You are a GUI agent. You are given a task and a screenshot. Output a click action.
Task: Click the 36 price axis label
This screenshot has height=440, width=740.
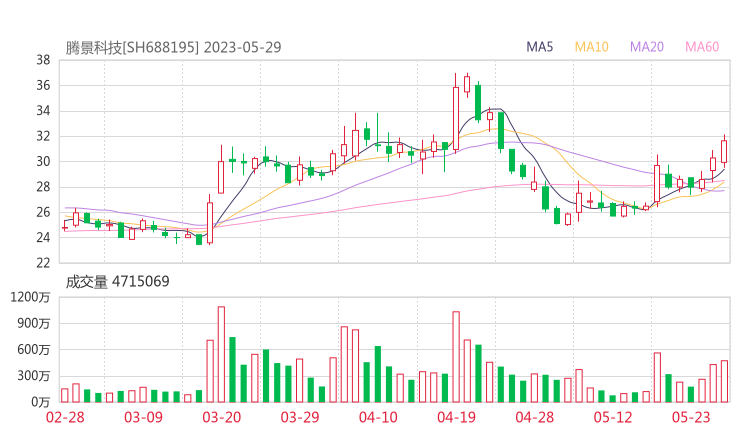(43, 85)
